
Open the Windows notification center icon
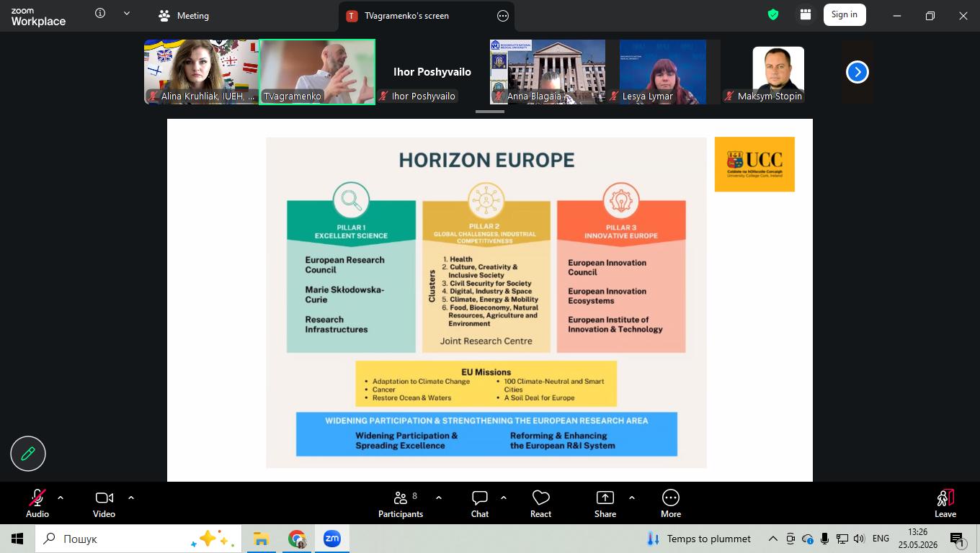click(x=958, y=539)
